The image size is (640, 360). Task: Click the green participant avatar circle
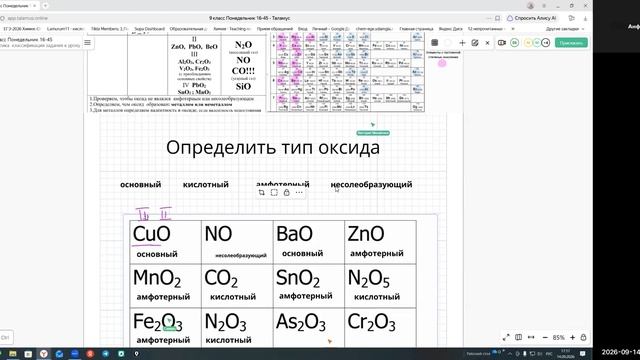tap(515, 42)
